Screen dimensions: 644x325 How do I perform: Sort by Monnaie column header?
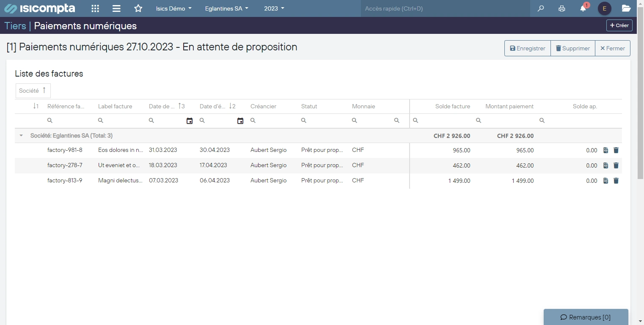pos(363,107)
